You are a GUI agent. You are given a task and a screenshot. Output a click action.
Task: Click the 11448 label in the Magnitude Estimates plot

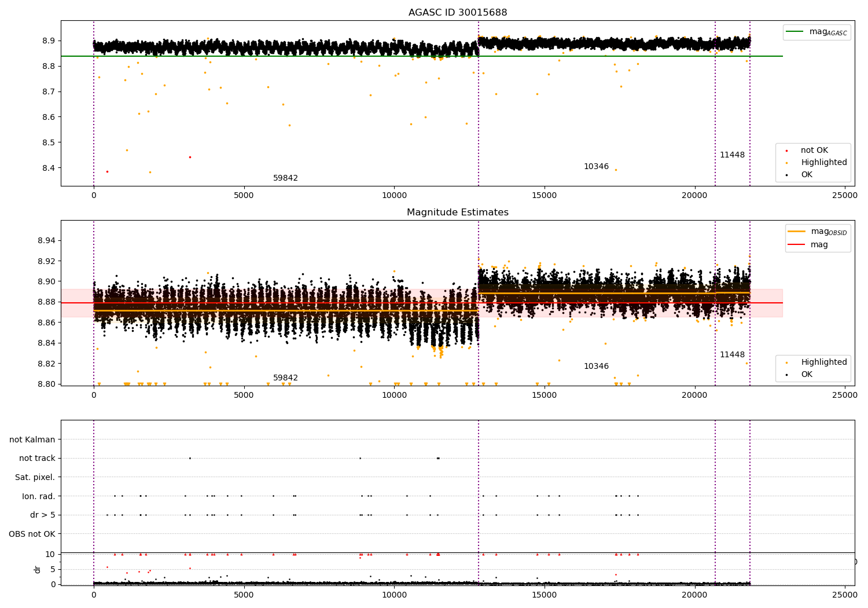tap(733, 355)
